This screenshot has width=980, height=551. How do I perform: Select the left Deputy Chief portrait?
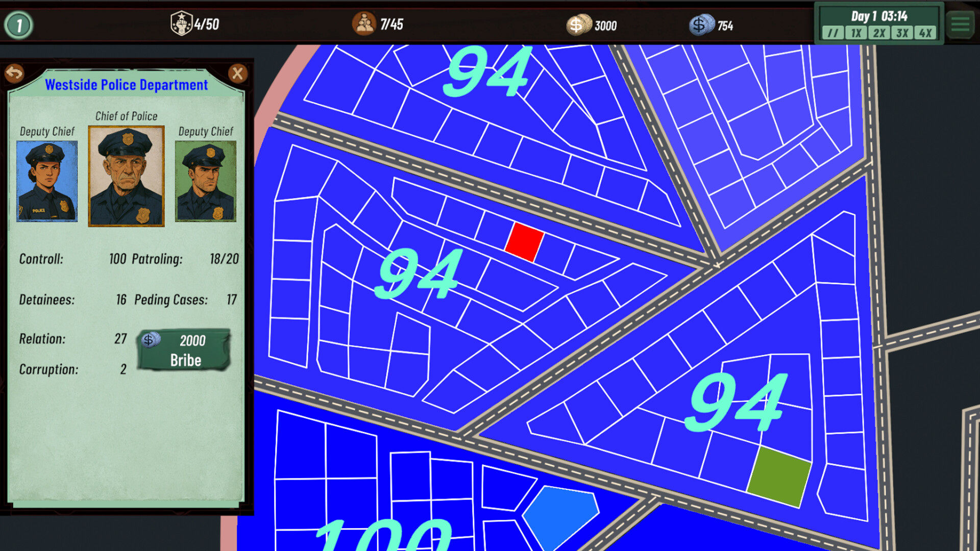(x=46, y=181)
